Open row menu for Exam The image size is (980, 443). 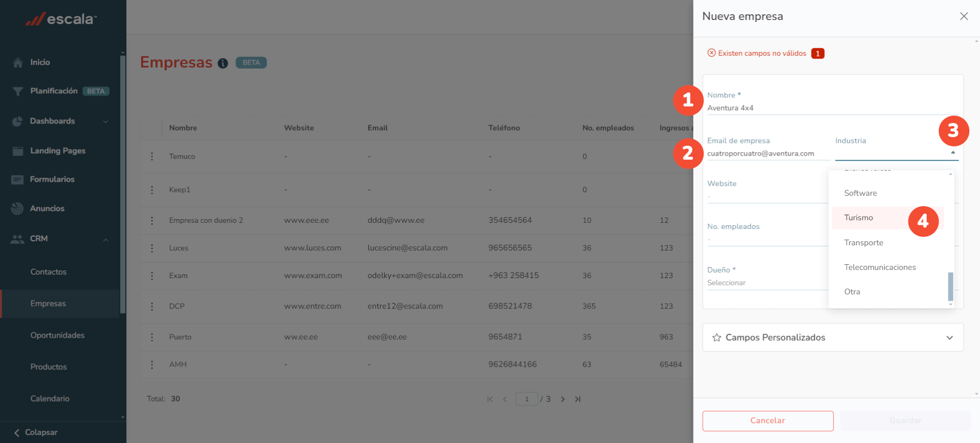152,276
